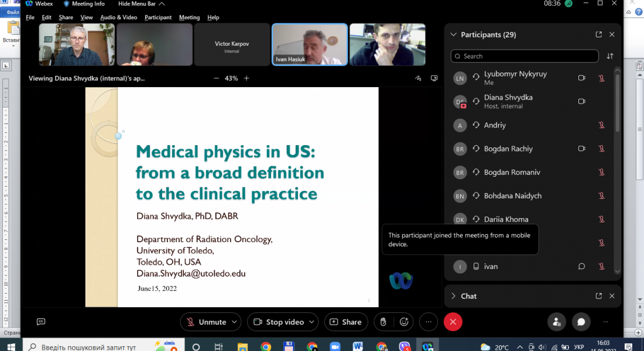Sort the participants list
The width and height of the screenshot is (644, 351).
click(610, 56)
